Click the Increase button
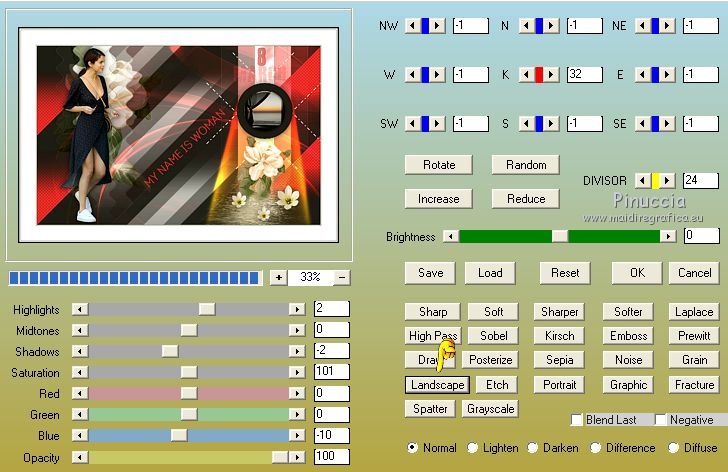 point(439,199)
